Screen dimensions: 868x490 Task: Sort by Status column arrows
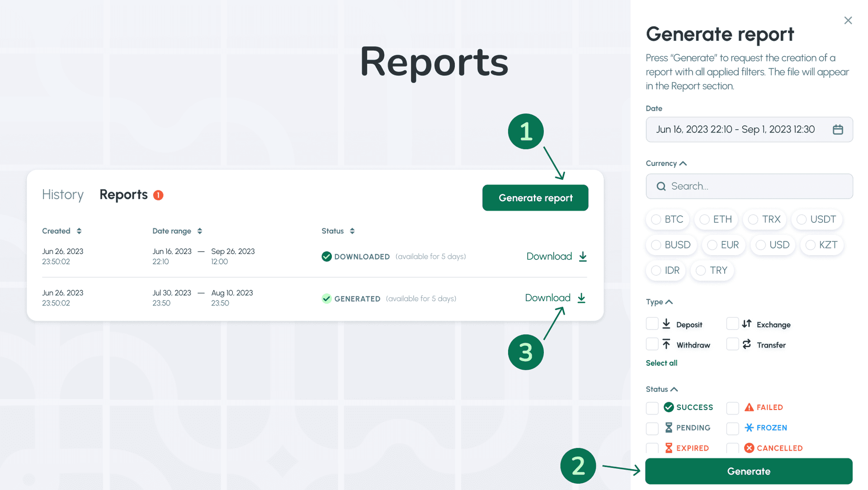click(x=352, y=231)
